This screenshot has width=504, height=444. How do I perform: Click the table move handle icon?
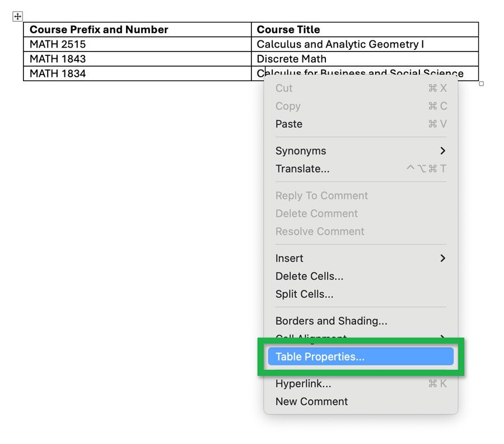[17, 16]
